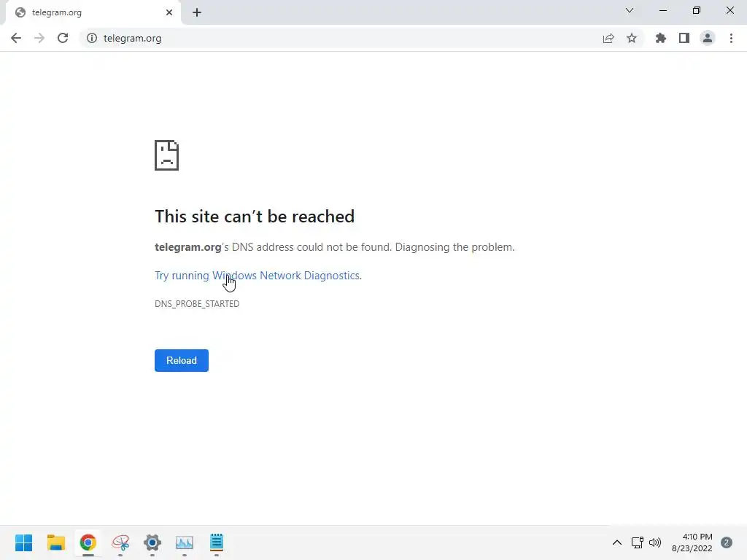
Task: Open the profile avatar menu
Action: pos(708,38)
